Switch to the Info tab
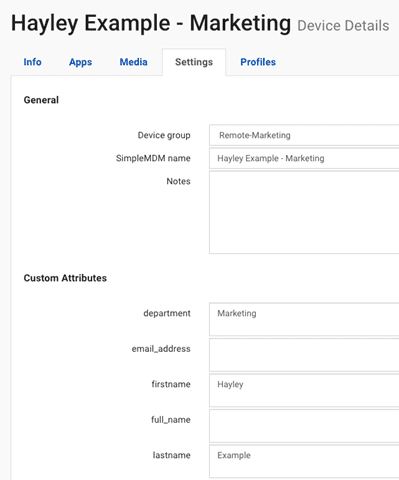 (x=32, y=62)
